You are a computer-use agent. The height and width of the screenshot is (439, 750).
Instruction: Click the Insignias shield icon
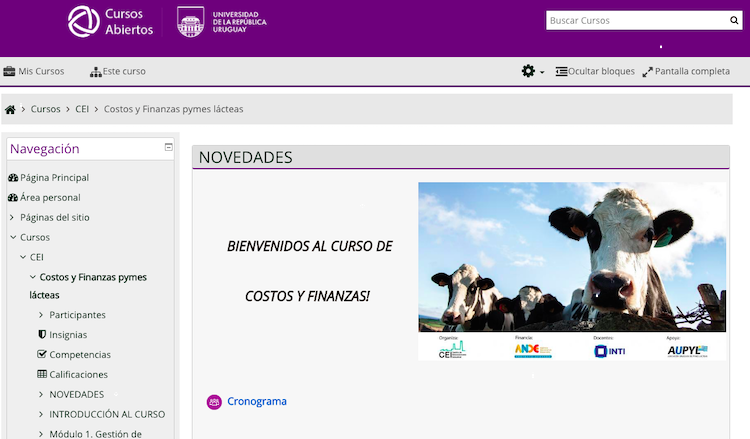pos(42,334)
